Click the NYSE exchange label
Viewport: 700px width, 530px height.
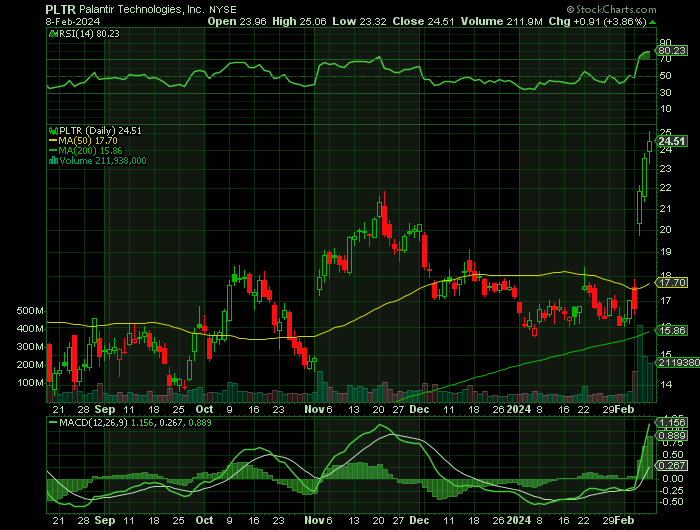(x=222, y=10)
